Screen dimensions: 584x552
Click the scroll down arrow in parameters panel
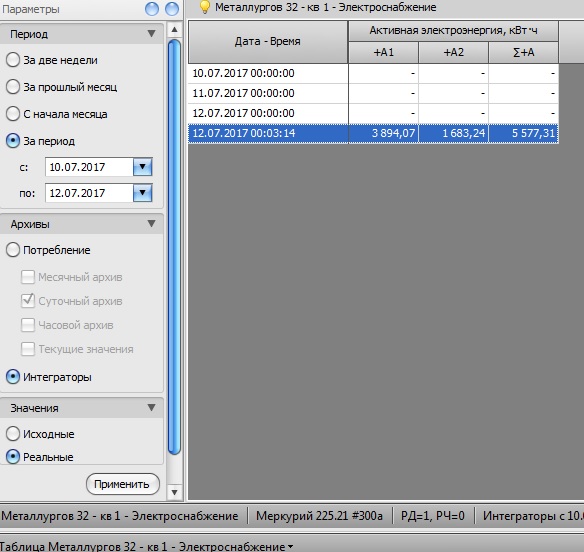(x=174, y=492)
